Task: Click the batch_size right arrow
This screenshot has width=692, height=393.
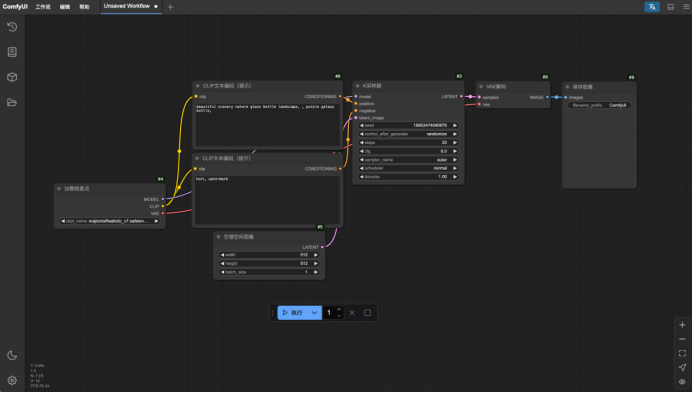Action: pyautogui.click(x=316, y=272)
